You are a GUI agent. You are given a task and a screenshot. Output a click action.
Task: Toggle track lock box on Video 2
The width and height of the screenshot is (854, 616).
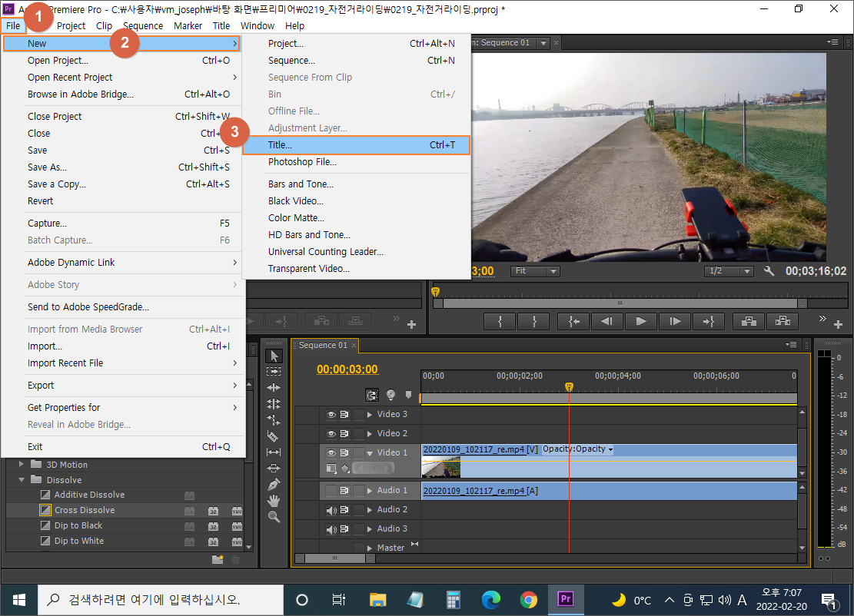click(x=358, y=434)
